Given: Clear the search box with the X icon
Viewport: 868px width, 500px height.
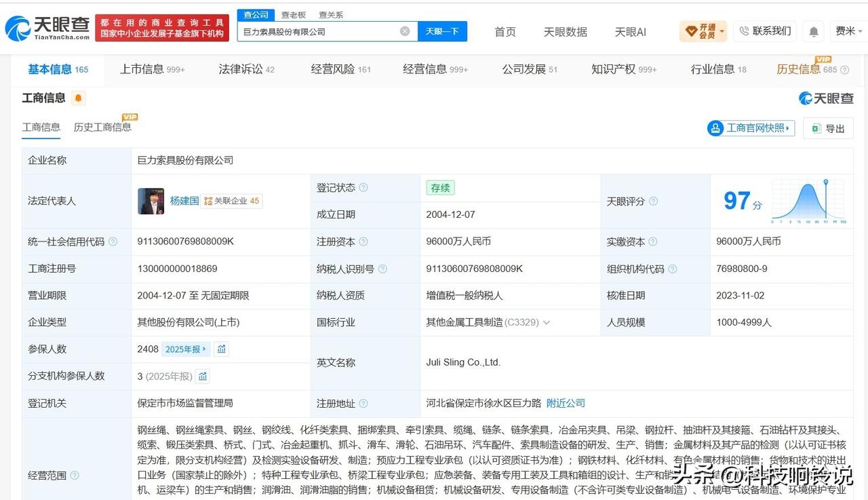Looking at the screenshot, I should point(405,31).
